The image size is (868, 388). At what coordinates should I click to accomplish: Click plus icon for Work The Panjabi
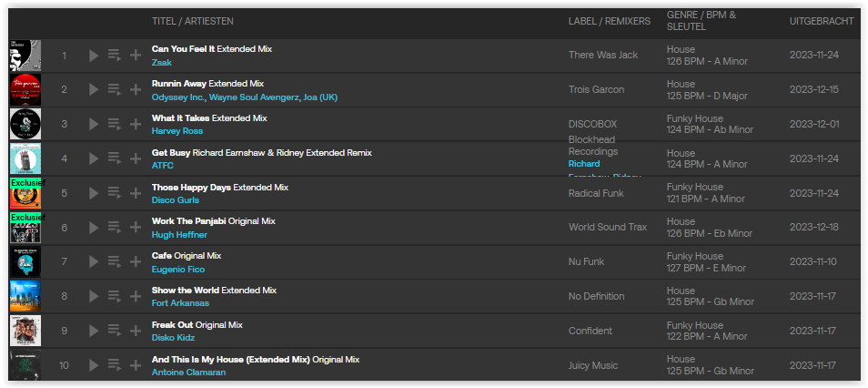point(136,228)
